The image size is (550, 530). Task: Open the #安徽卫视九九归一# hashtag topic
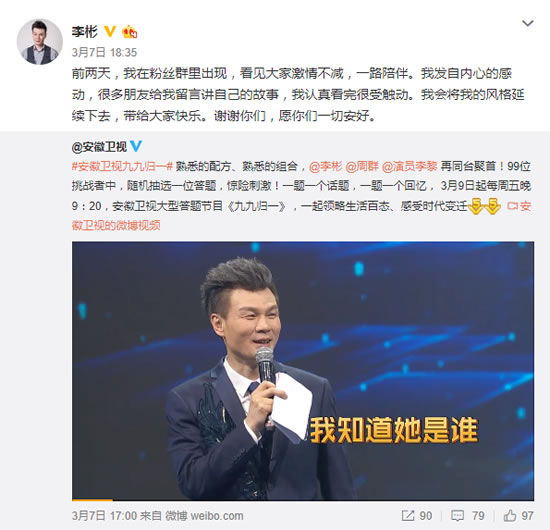click(x=122, y=166)
